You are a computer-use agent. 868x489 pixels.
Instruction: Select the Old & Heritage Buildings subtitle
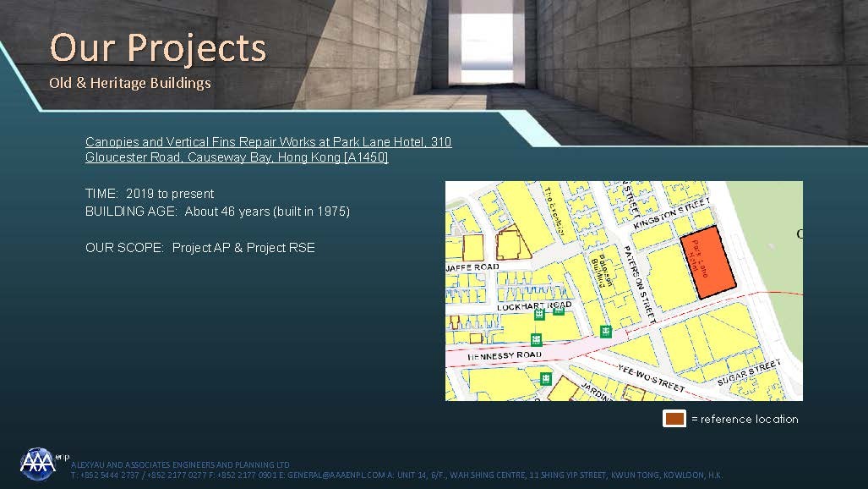[x=129, y=83]
